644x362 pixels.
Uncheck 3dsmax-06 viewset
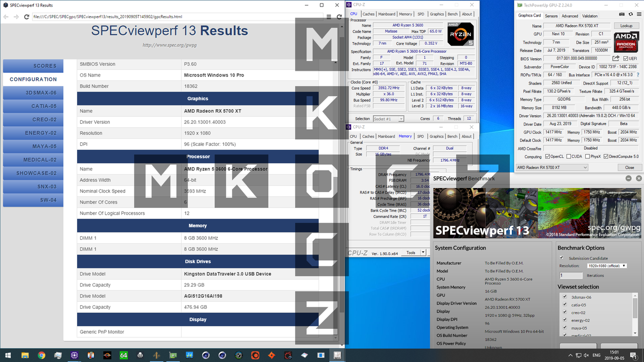(566, 297)
